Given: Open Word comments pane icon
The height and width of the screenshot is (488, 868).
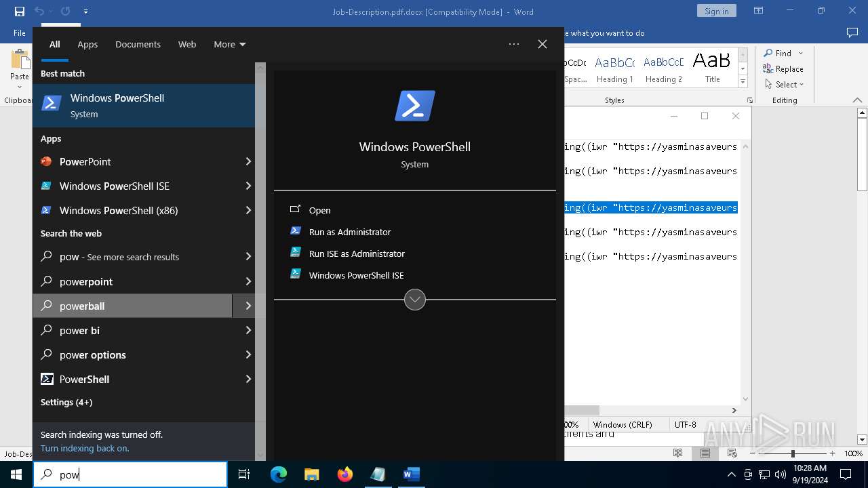Looking at the screenshot, I should [852, 33].
